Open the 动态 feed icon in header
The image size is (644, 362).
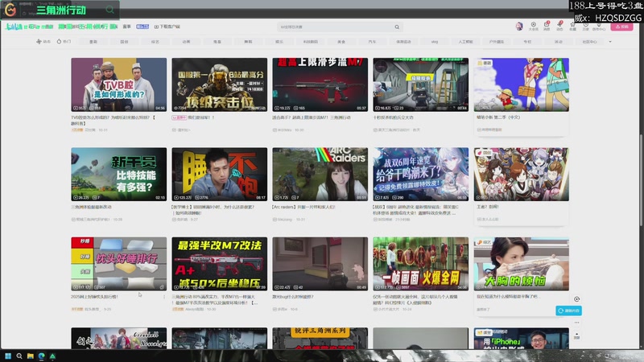pyautogui.click(x=559, y=27)
